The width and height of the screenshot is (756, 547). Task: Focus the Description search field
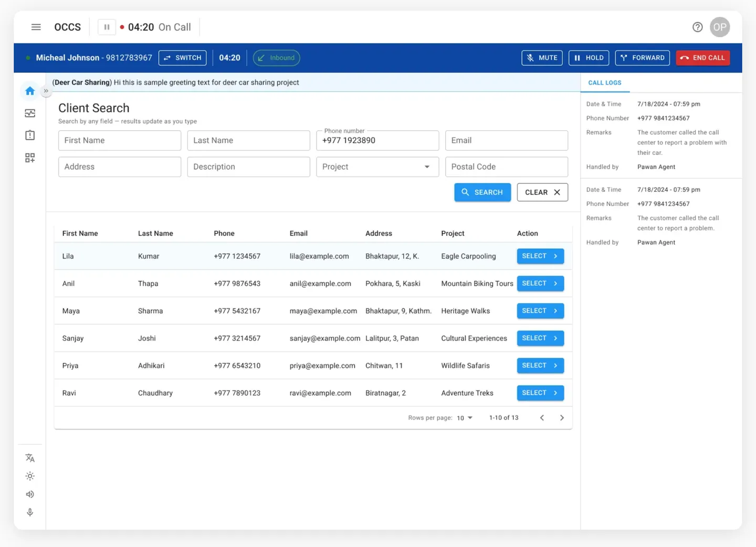pos(248,167)
